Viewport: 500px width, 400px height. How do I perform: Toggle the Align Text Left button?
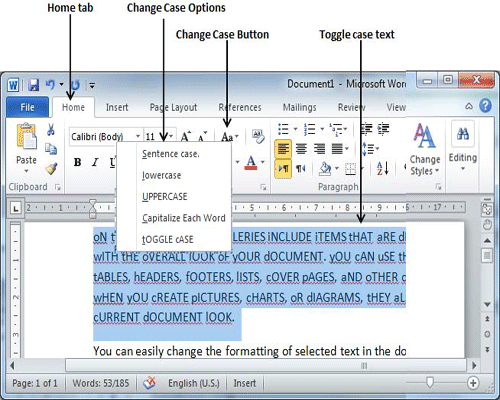click(283, 148)
